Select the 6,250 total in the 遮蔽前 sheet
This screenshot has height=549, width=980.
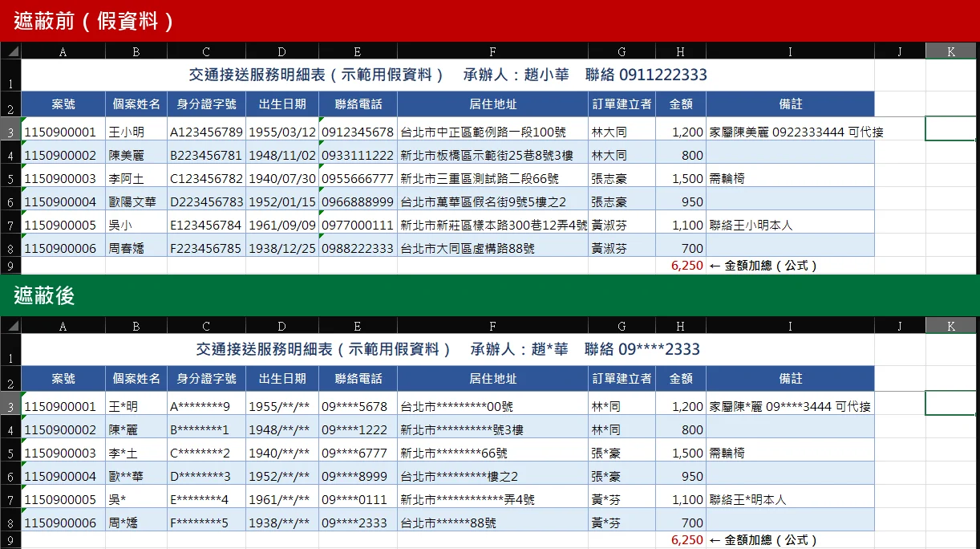point(681,266)
